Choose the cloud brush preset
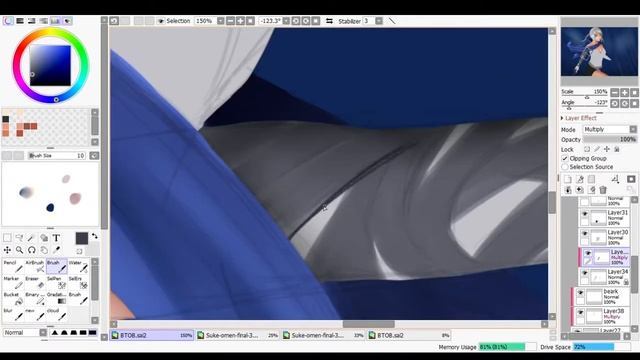640x360 pixels. 57,314
